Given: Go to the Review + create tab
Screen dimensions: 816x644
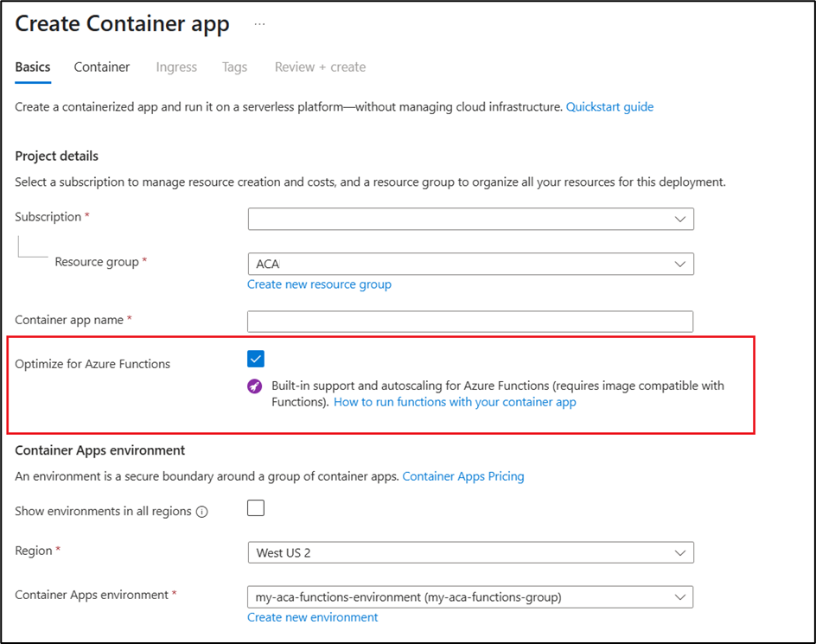Looking at the screenshot, I should pyautogui.click(x=320, y=67).
